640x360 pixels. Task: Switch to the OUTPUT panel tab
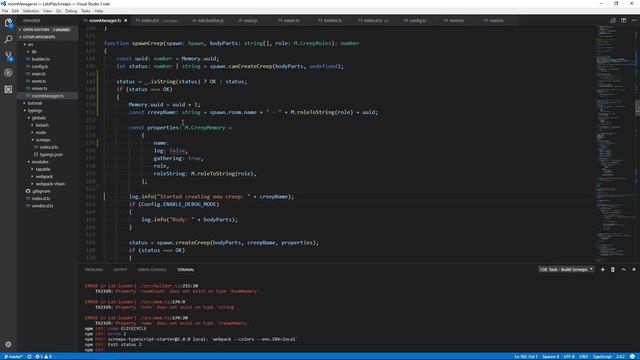coord(120,270)
